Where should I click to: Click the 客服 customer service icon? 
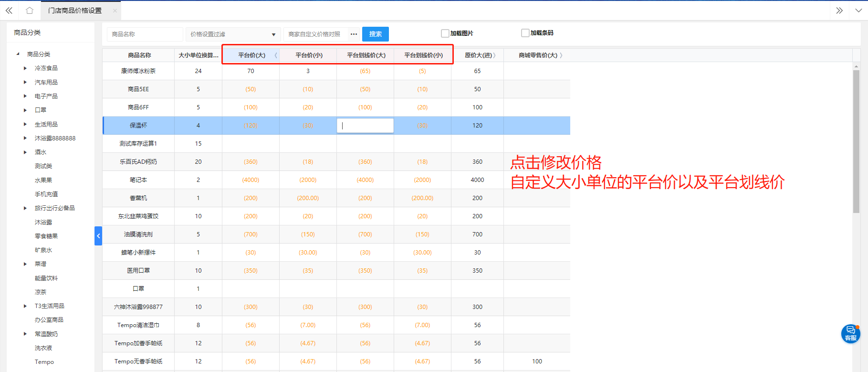point(850,333)
